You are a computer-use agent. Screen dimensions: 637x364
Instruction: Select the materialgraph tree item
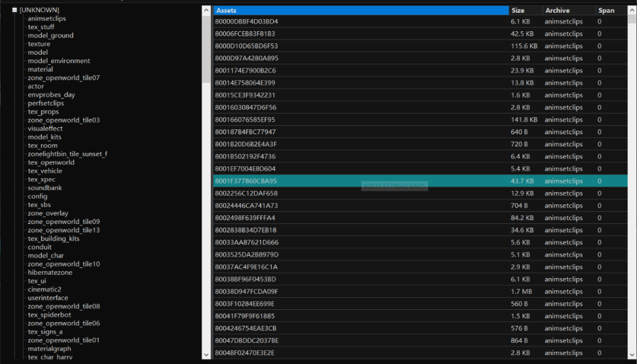pos(50,349)
